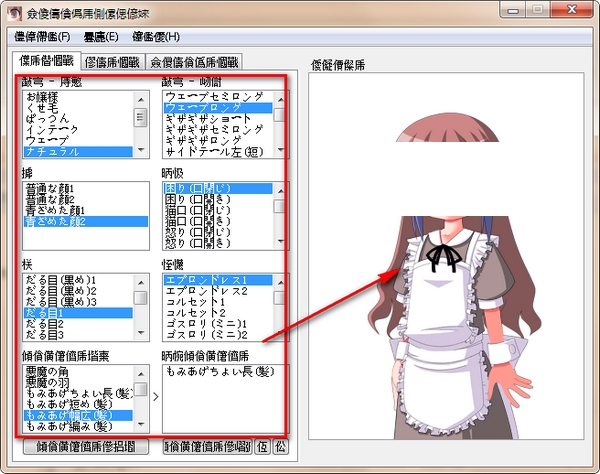Click the wide button under the available accessories list

(86, 446)
